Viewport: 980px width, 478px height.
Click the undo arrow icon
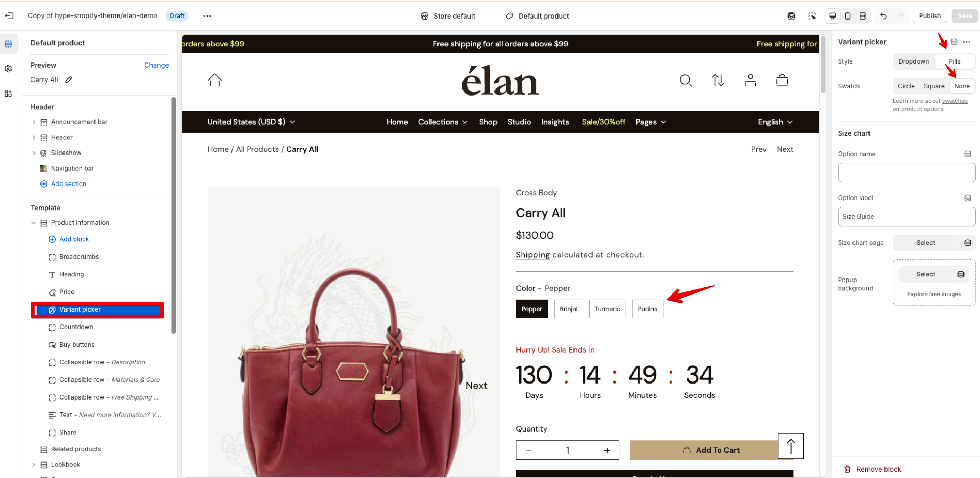[x=883, y=16]
